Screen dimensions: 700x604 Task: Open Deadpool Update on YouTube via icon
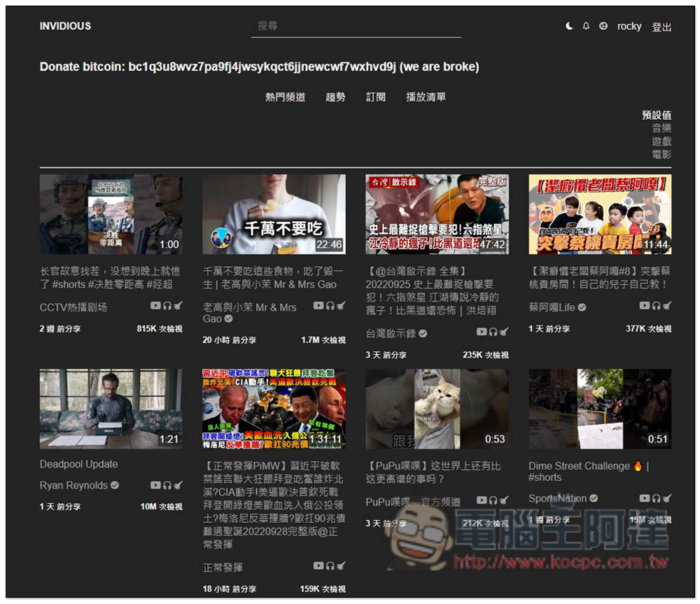tap(155, 485)
